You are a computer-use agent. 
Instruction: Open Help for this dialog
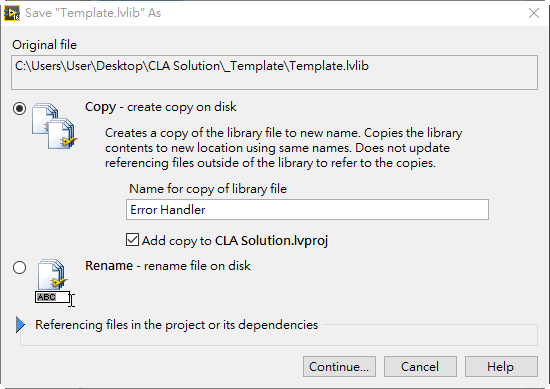[501, 367]
